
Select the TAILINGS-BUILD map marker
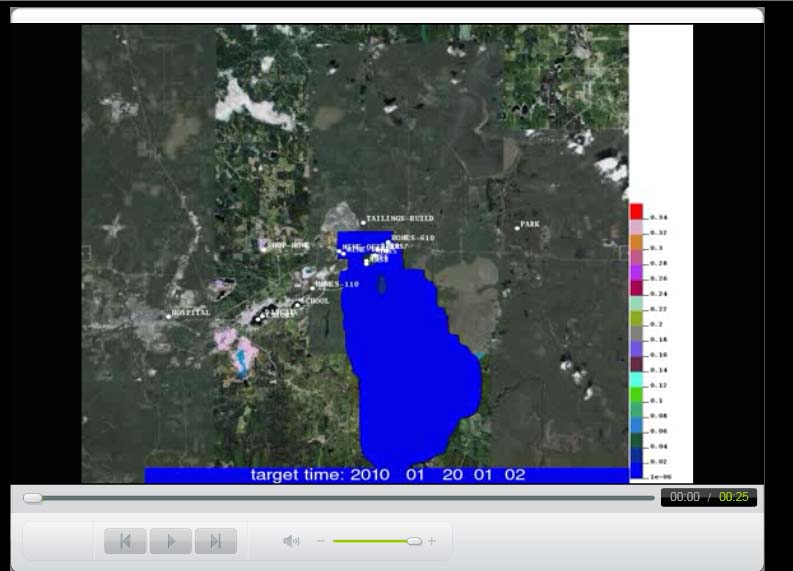363,222
